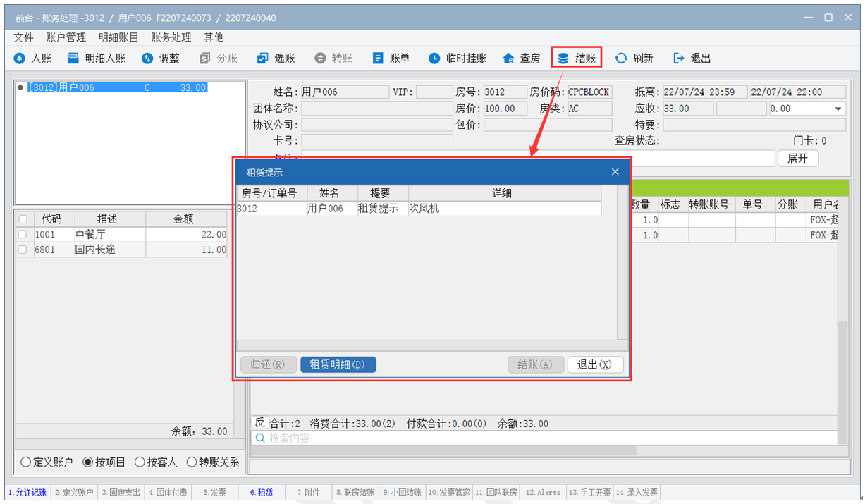Switch to the 11.团队联房 tab

(496, 493)
